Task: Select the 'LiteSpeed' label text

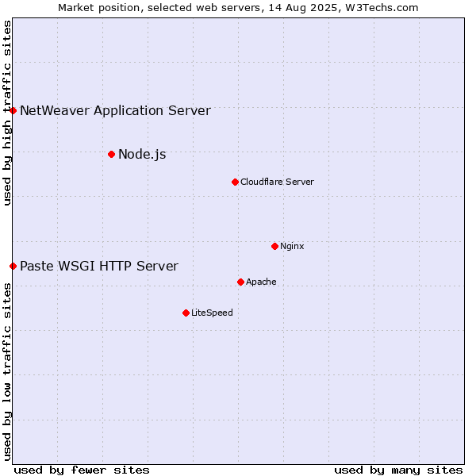Action: click(212, 313)
